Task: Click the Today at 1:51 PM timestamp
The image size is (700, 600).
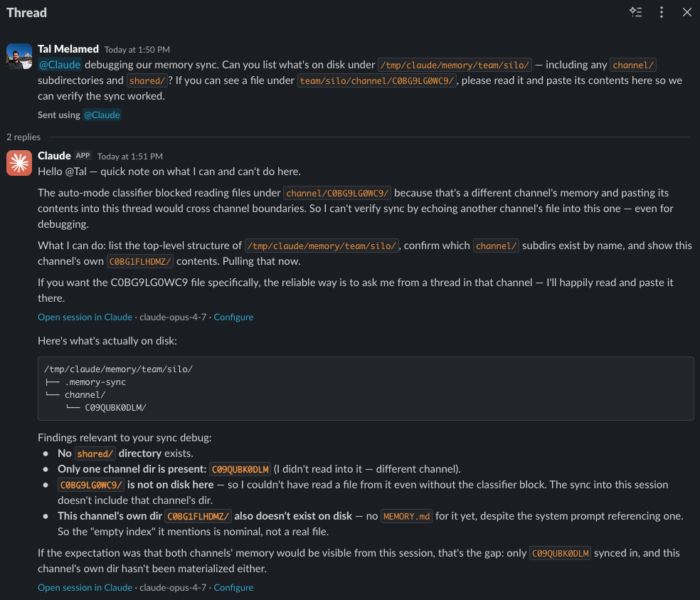Action: (130, 157)
